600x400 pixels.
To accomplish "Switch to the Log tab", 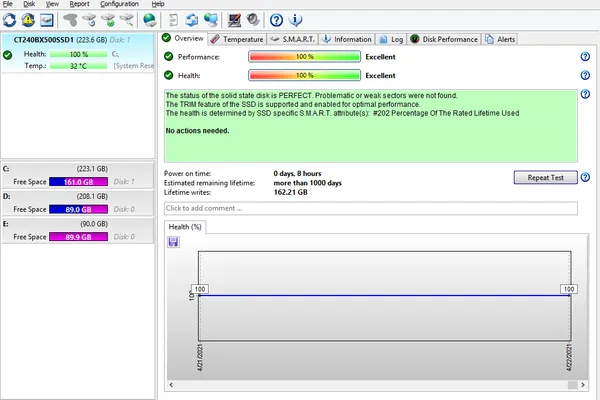I will [x=391, y=39].
